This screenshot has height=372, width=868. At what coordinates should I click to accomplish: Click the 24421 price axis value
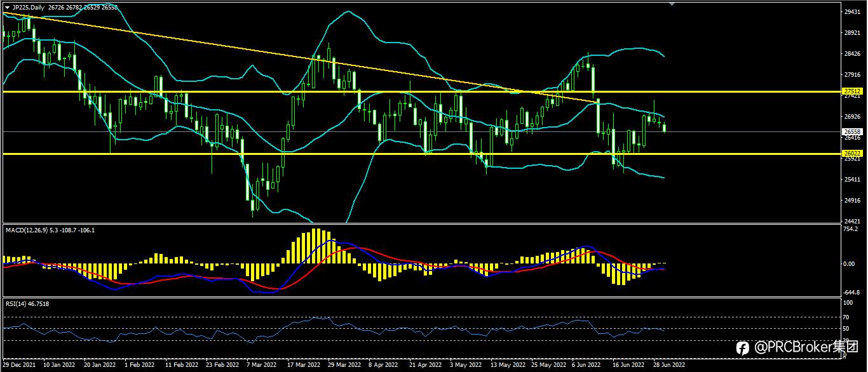click(x=852, y=222)
